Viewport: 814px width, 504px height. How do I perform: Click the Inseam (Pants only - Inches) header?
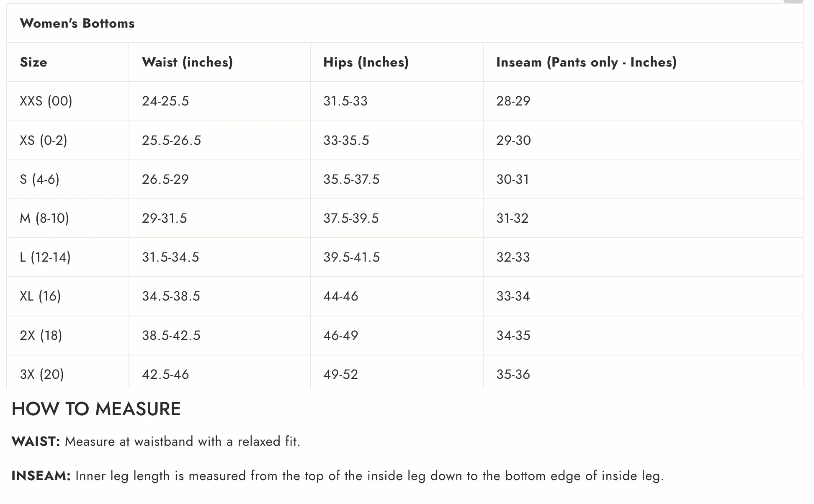(586, 62)
